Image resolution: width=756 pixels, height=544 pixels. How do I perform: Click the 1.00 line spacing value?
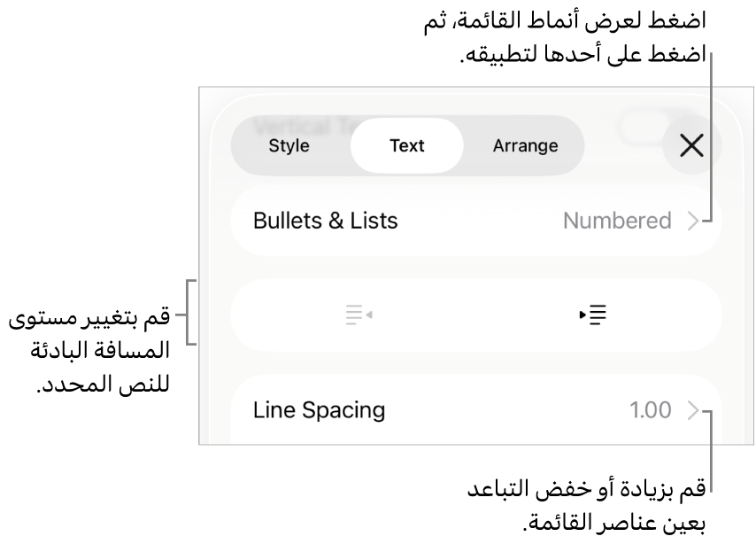[651, 410]
